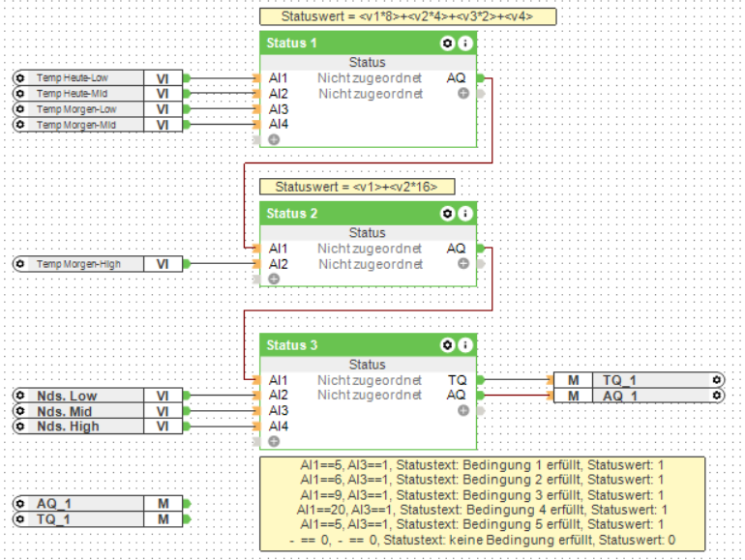The height and width of the screenshot is (560, 745).
Task: Click AI4 input of Status 1
Action: [x=278, y=125]
